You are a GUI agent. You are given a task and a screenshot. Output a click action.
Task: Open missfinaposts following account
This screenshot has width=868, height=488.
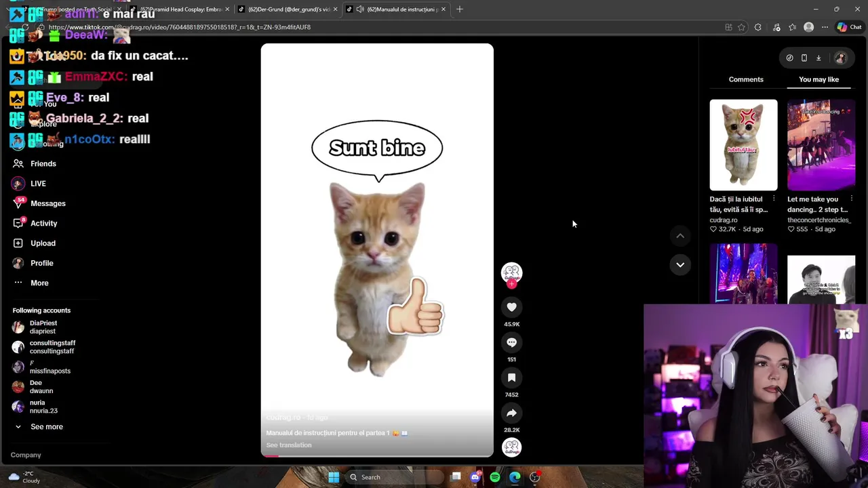click(41, 367)
